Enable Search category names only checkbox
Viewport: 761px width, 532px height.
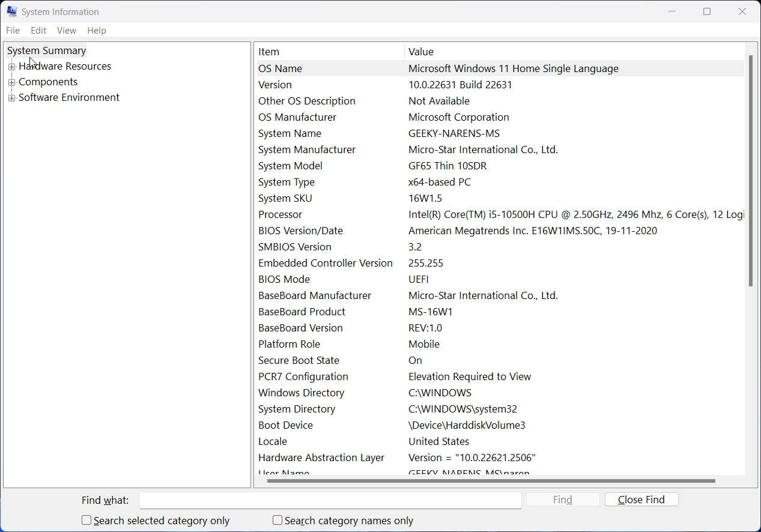click(277, 520)
